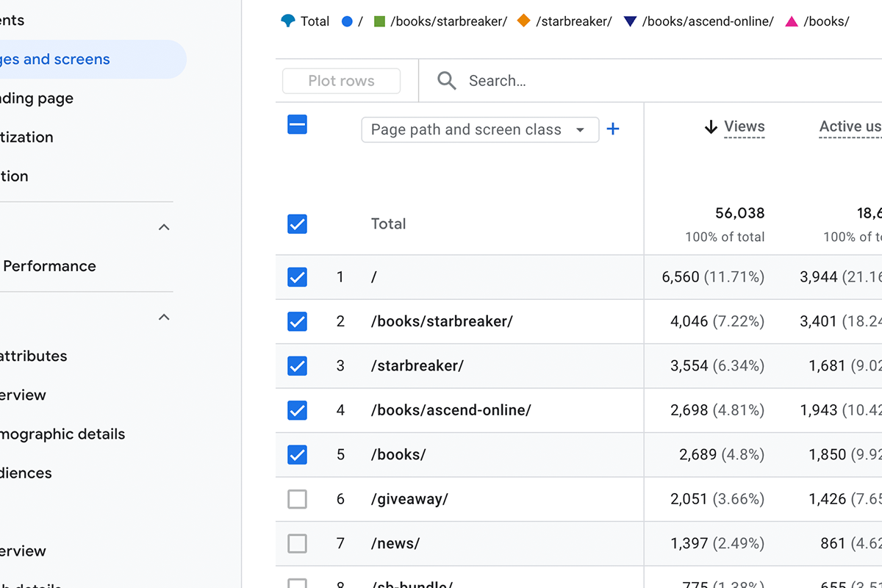Click the sort arrow beside Views
882x588 pixels.
coord(711,127)
